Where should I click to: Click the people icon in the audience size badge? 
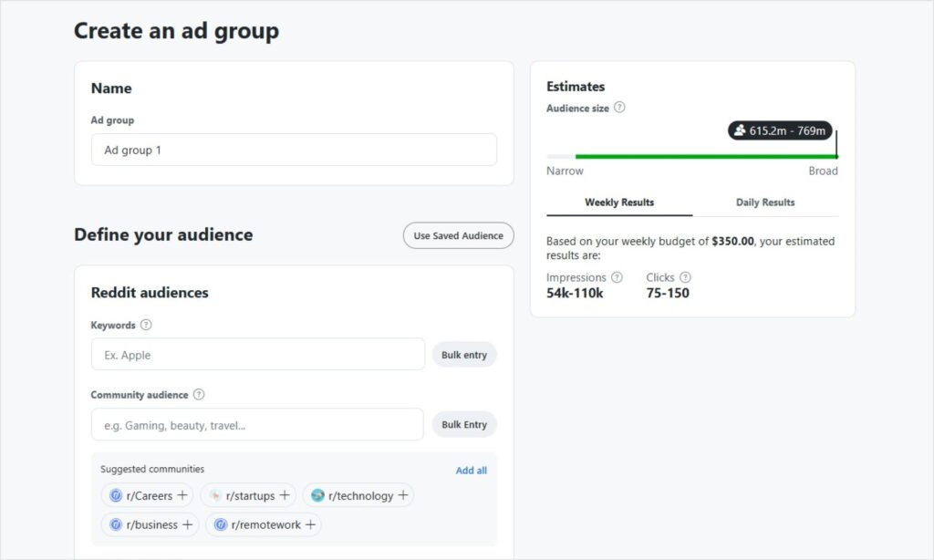[x=740, y=130]
